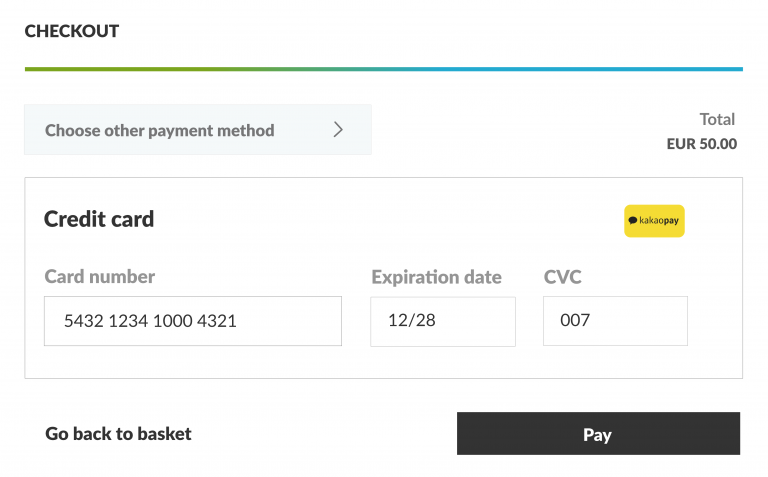Select the Expiration date field showing 12/28

click(x=442, y=321)
